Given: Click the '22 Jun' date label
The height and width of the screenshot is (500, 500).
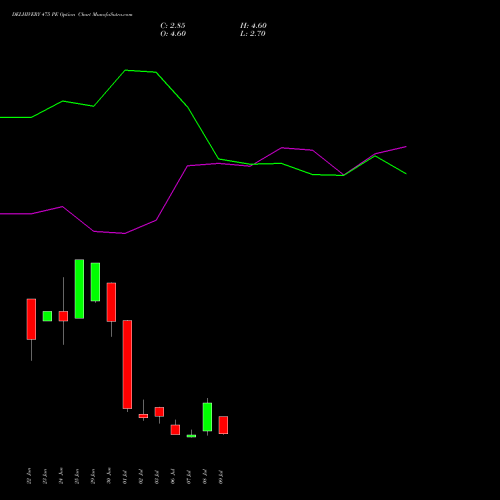Looking at the screenshot, I should click(29, 476).
